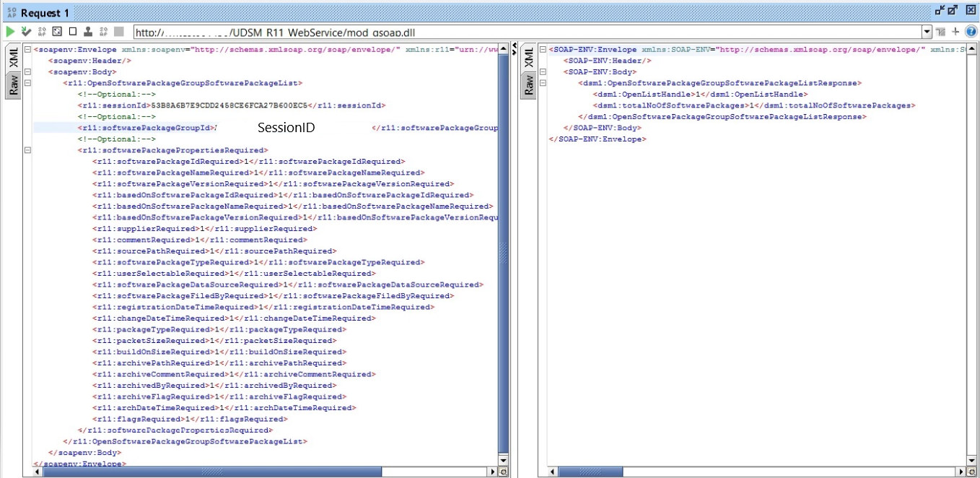Open the endpoint URL dropdown arrow

pos(927,32)
